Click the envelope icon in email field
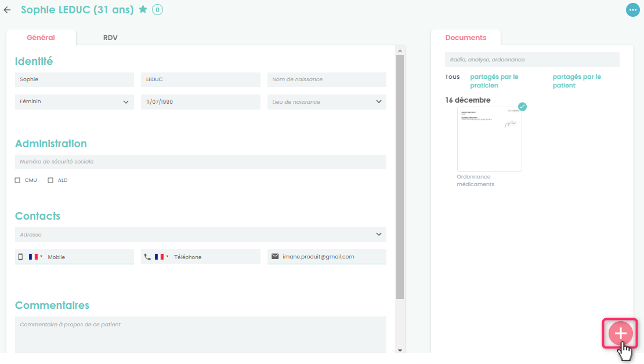 (275, 256)
